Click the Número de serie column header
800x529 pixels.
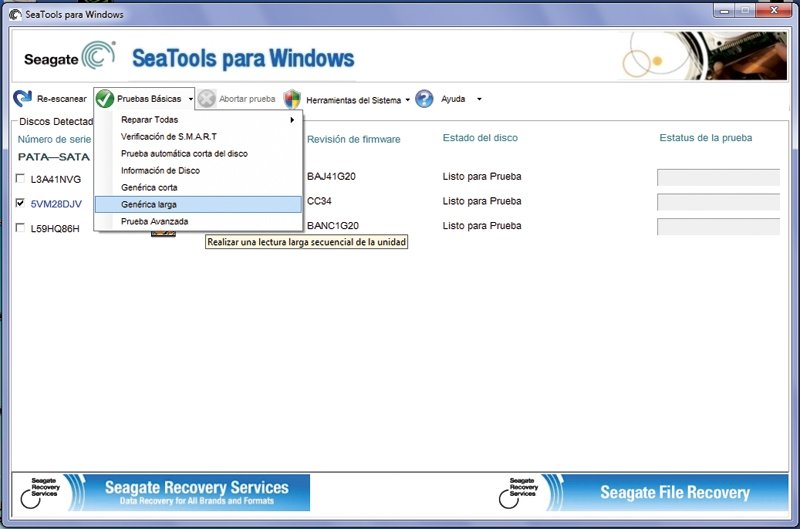coord(54,139)
